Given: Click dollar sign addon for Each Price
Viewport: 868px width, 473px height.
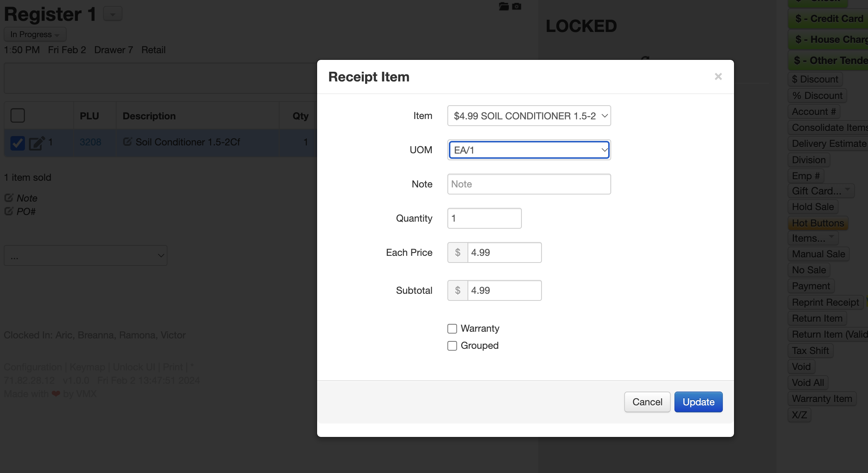Looking at the screenshot, I should (x=457, y=252).
